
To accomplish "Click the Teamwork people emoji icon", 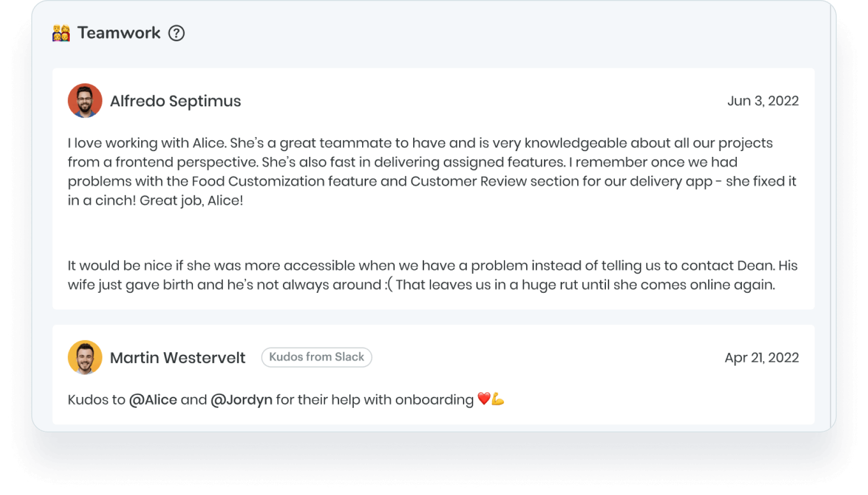I will click(61, 33).
